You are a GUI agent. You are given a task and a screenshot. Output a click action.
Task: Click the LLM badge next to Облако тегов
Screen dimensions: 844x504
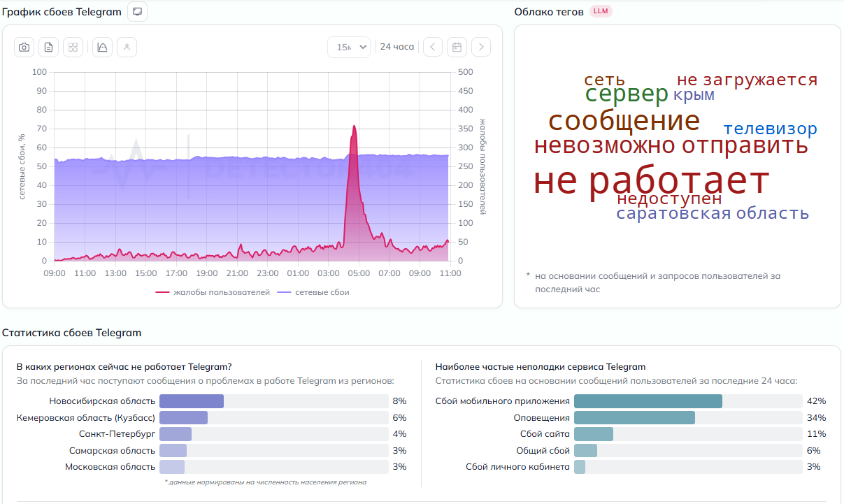pos(601,11)
